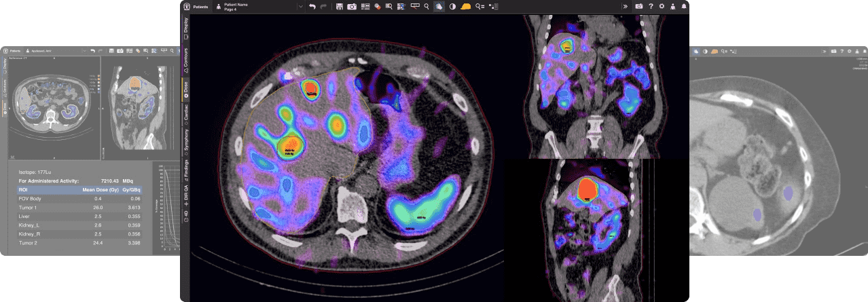The image size is (868, 302).
Task: Click the Liver row in dose table
Action: (x=78, y=216)
